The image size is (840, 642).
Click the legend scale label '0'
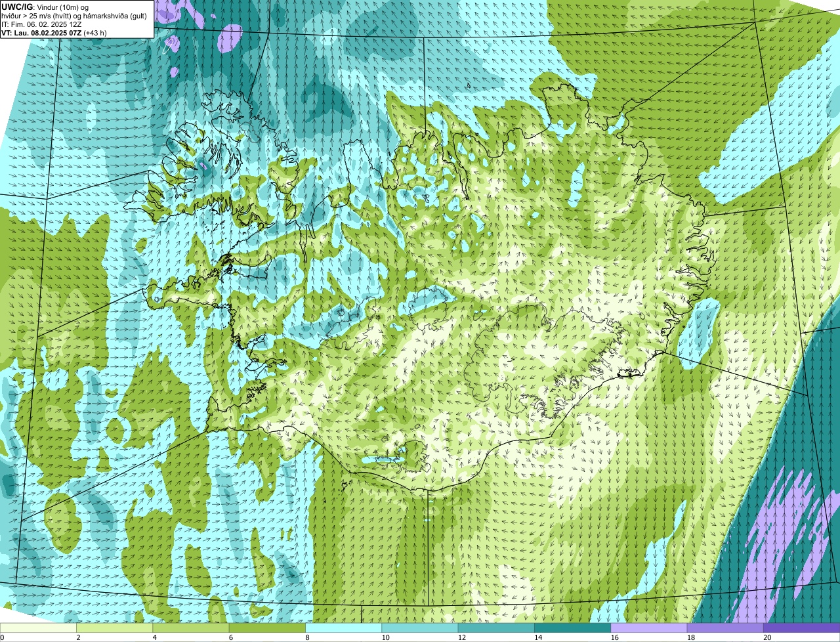click(x=3, y=637)
